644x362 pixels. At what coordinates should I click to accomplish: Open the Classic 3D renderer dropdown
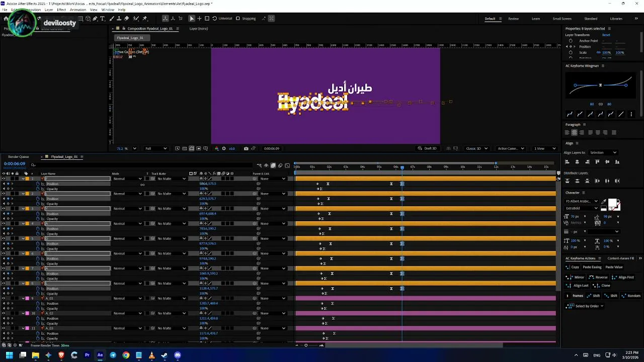click(477, 148)
